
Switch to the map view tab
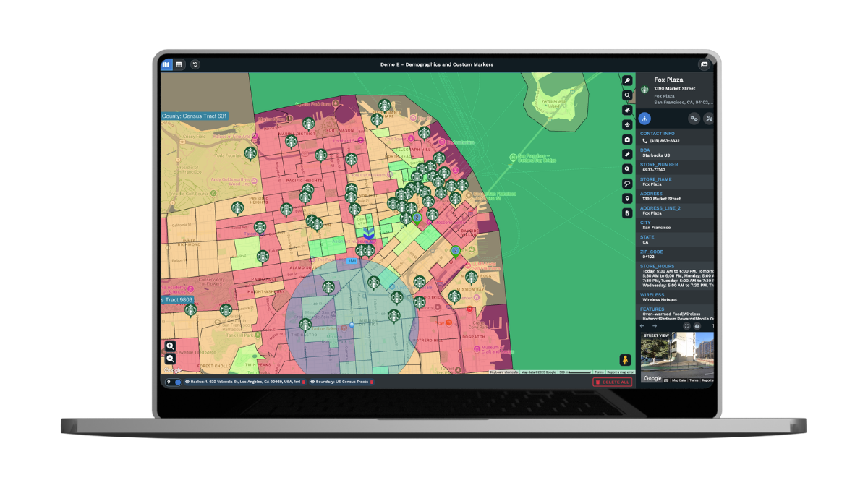point(166,64)
